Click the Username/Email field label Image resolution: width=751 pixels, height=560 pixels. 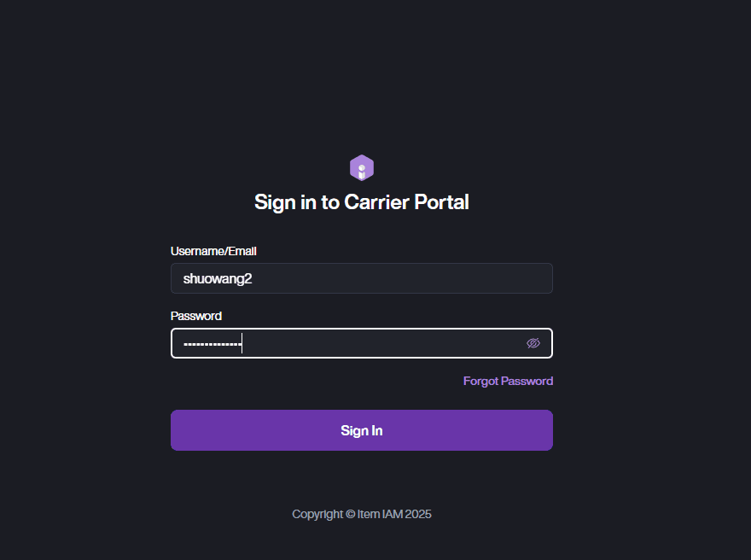213,251
